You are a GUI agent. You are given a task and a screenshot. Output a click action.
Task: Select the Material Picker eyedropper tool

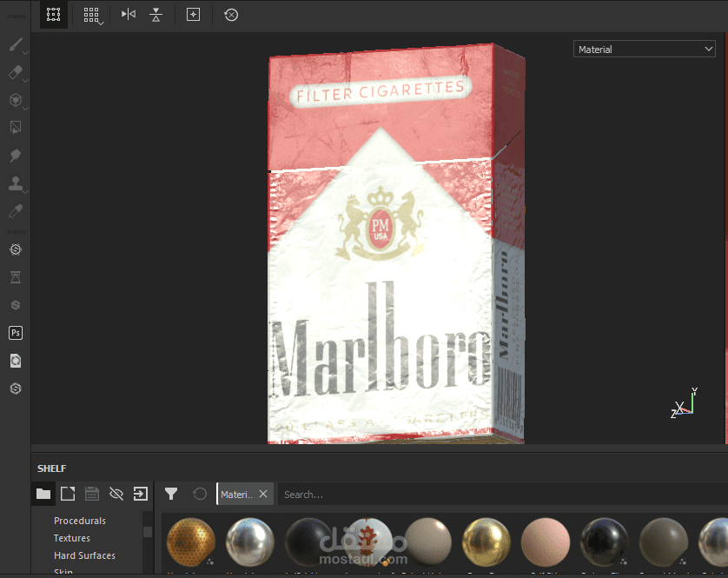coord(16,211)
